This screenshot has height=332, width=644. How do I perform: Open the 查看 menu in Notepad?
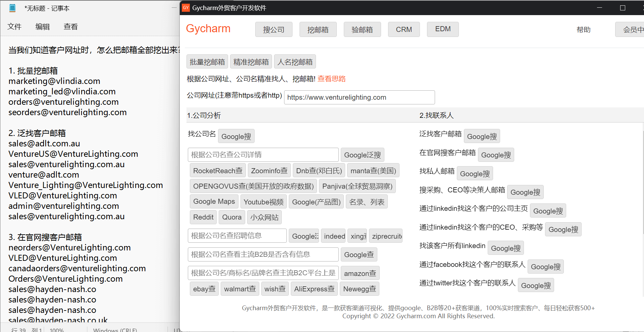[71, 27]
